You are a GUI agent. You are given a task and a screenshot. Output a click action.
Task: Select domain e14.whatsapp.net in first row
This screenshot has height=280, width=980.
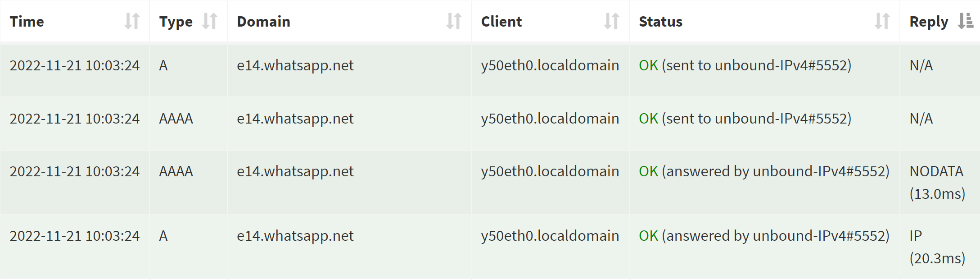click(x=295, y=65)
